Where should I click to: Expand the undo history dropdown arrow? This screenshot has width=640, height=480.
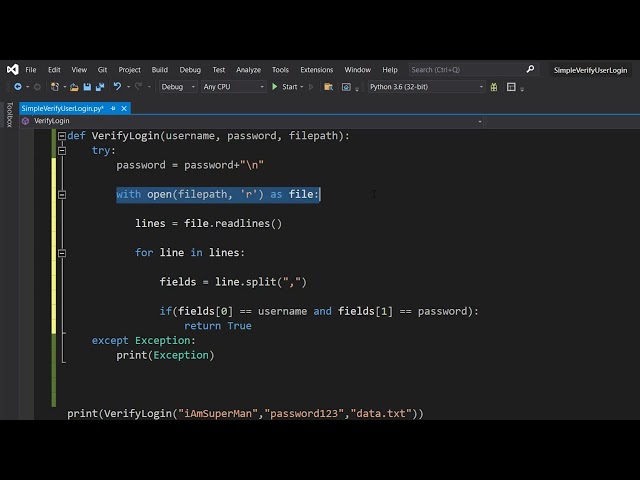coord(128,87)
